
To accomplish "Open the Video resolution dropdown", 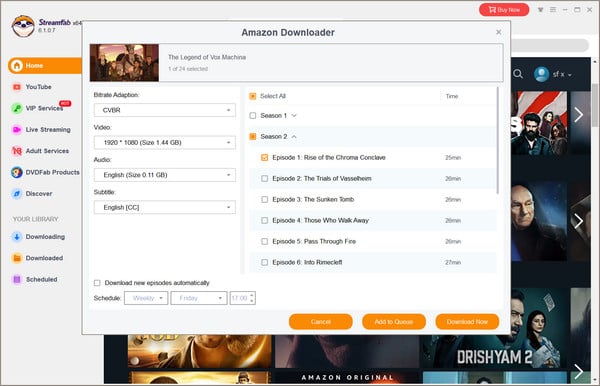I will pyautogui.click(x=165, y=142).
